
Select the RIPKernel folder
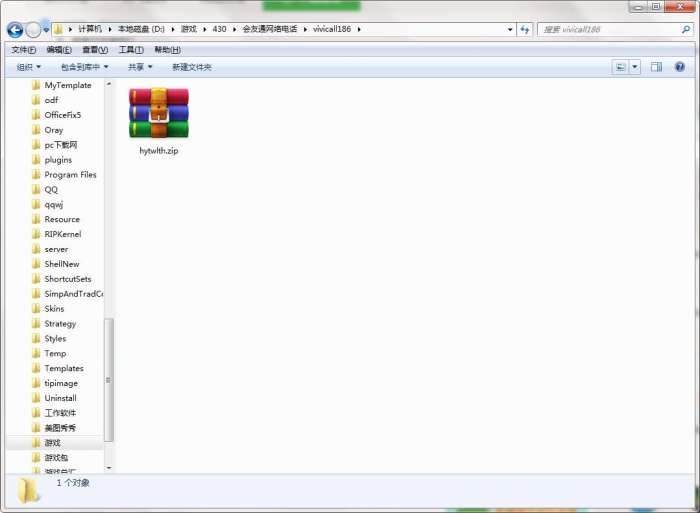[x=62, y=234]
